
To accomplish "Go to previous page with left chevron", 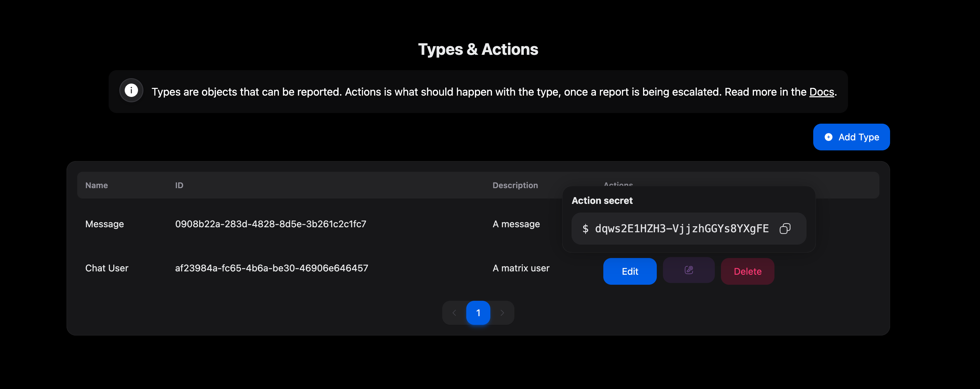I will click(454, 312).
